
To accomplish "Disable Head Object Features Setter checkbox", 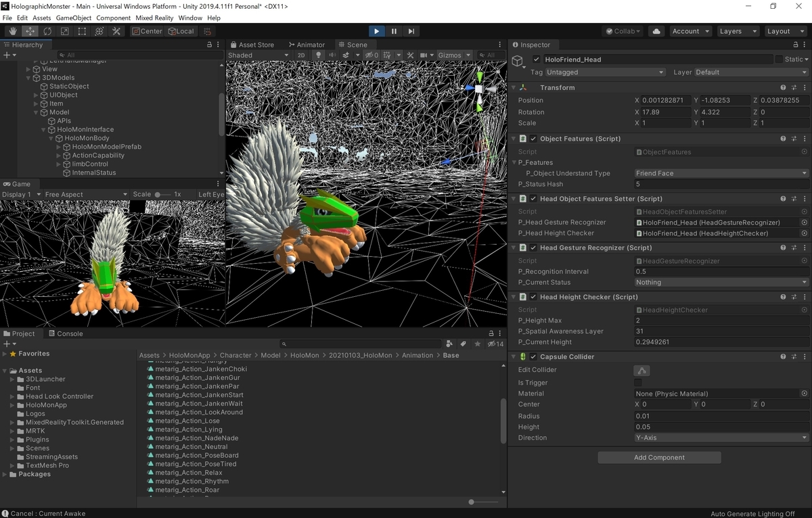I will tap(533, 199).
